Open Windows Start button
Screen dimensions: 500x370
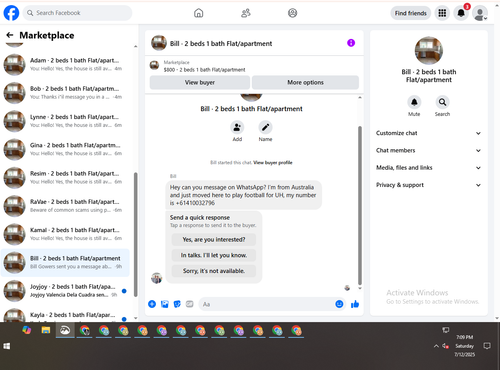coord(6,346)
